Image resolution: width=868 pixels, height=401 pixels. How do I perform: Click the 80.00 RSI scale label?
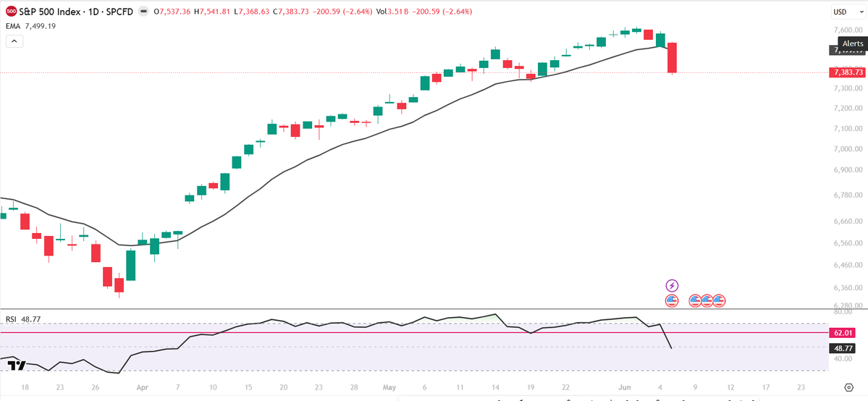click(842, 313)
